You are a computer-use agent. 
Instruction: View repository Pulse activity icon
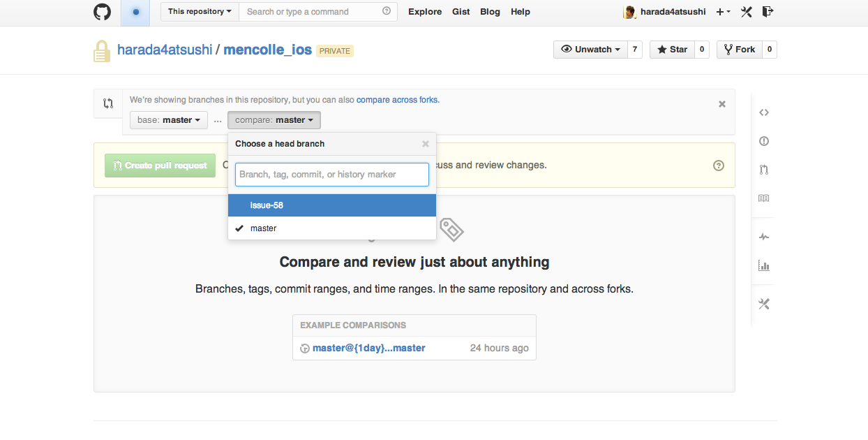(x=764, y=236)
